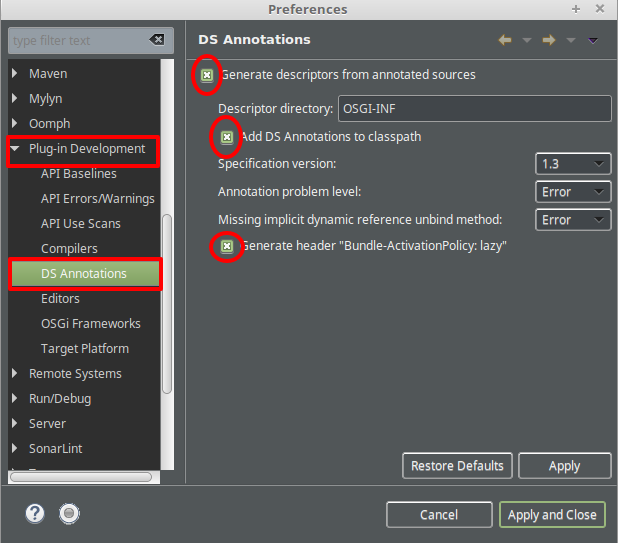This screenshot has height=543, width=618.
Task: Close the Preferences dialog window
Action: click(600, 9)
